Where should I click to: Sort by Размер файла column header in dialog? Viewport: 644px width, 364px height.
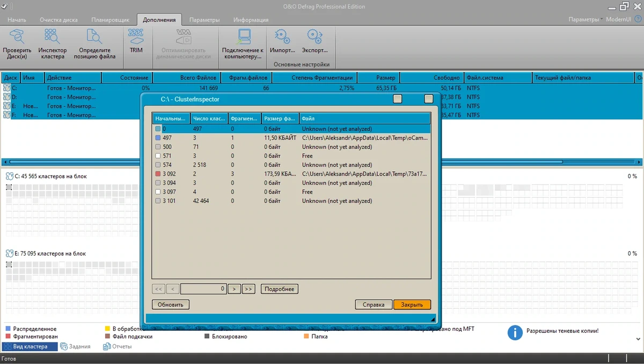tap(280, 119)
